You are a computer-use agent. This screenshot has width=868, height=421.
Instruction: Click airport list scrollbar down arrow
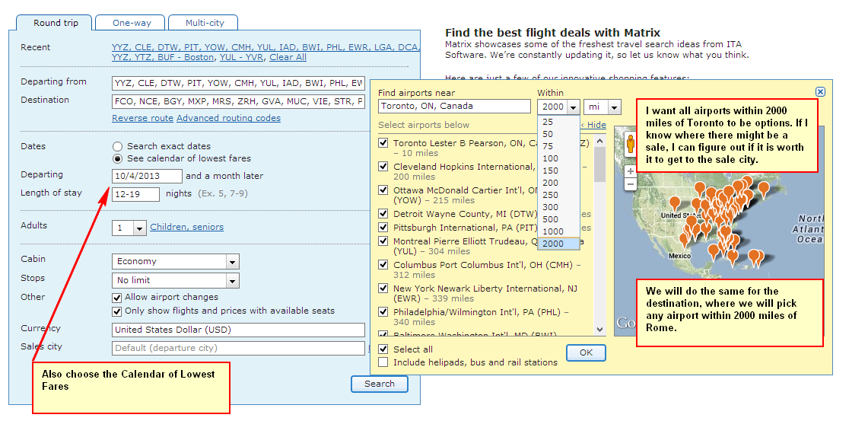click(599, 330)
